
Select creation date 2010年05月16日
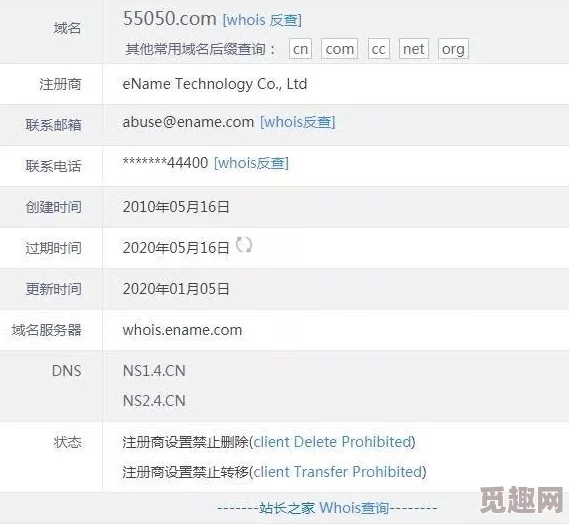click(x=176, y=207)
